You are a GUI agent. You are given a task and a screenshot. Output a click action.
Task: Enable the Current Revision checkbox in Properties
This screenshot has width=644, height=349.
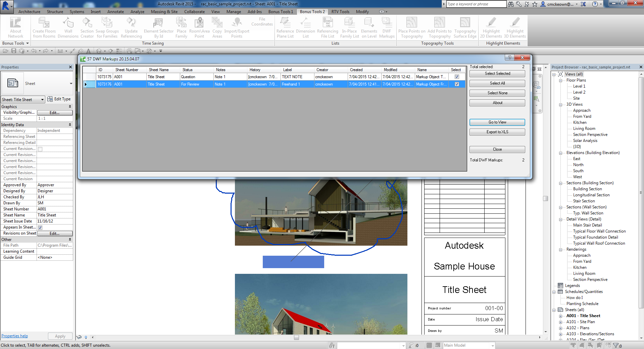coord(40,149)
